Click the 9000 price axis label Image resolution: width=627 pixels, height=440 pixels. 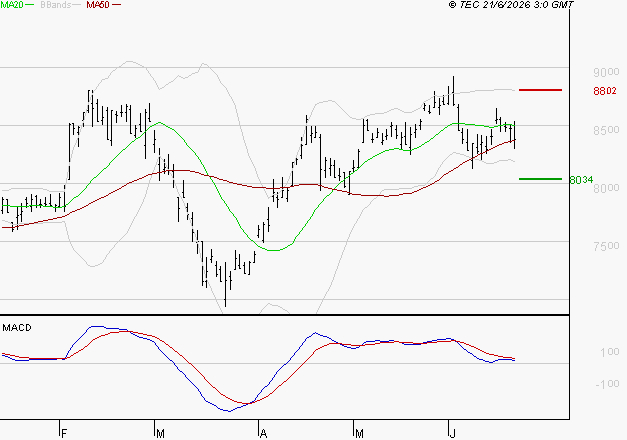click(x=606, y=72)
